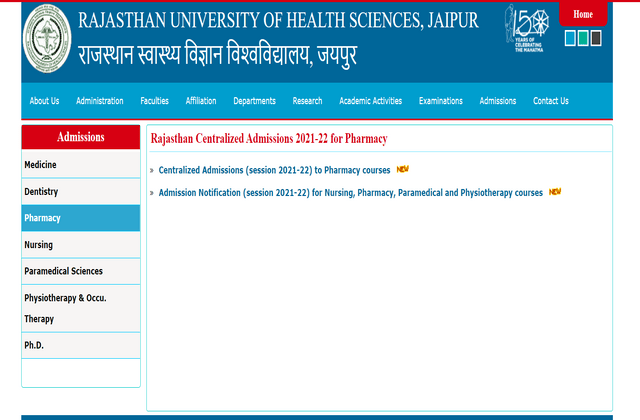Select the dark gray theme swatch

tap(596, 38)
